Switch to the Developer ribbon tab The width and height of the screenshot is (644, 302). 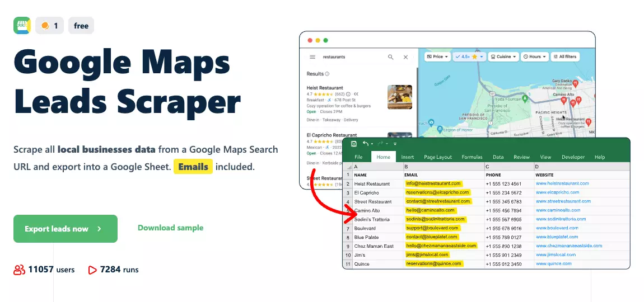(573, 157)
